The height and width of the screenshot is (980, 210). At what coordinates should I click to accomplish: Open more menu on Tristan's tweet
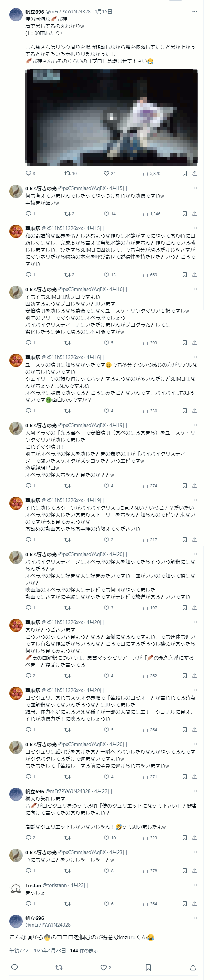(x=195, y=885)
